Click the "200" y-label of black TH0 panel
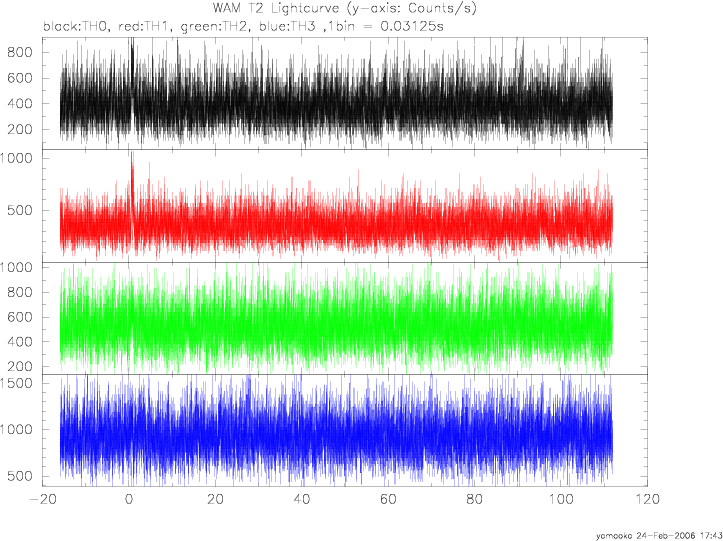723x541 pixels. point(20,130)
